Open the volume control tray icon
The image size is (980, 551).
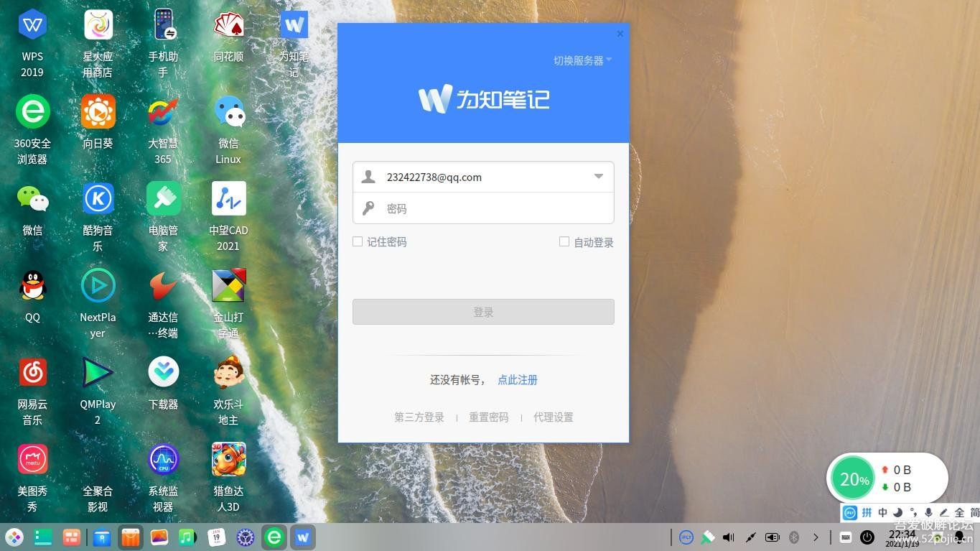coord(729,537)
